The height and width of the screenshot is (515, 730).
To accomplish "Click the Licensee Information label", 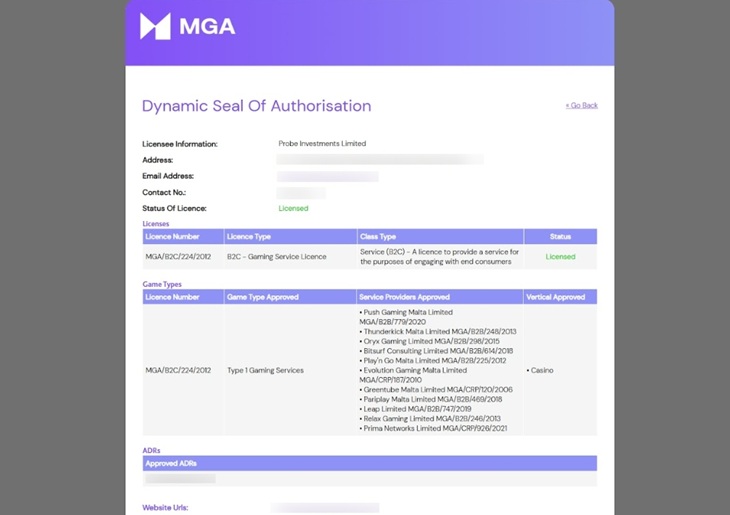I will 180,144.
